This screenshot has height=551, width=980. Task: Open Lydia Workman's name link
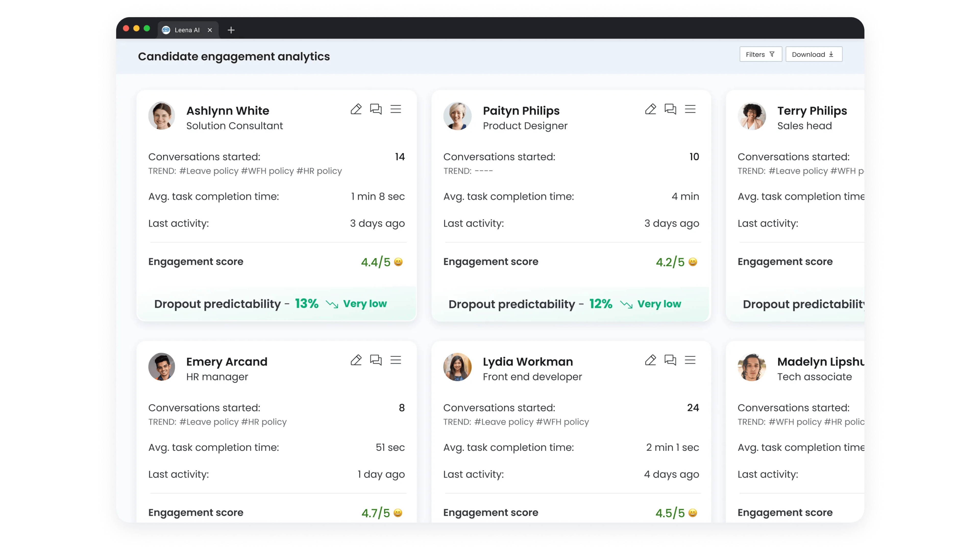tap(528, 361)
